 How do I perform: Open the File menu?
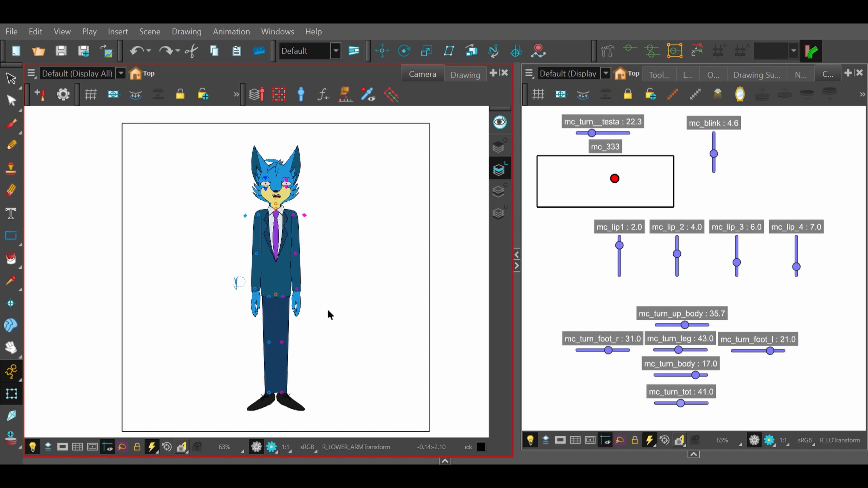coord(12,31)
